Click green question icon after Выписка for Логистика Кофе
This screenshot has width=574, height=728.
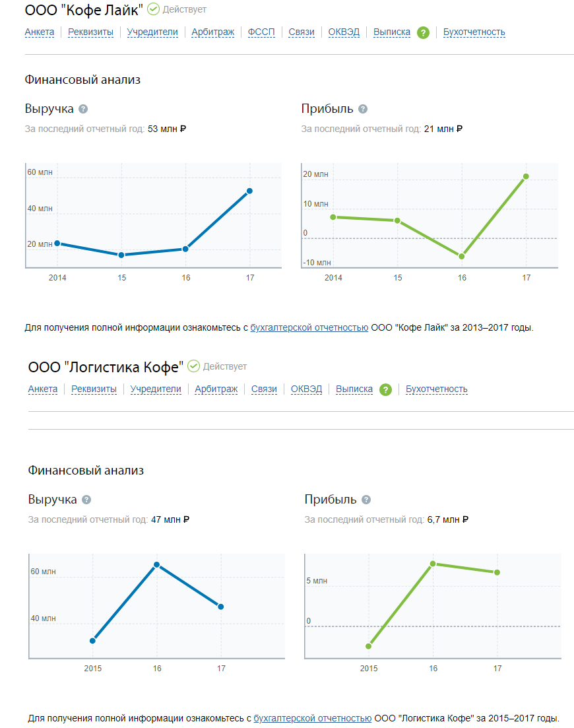pos(385,389)
